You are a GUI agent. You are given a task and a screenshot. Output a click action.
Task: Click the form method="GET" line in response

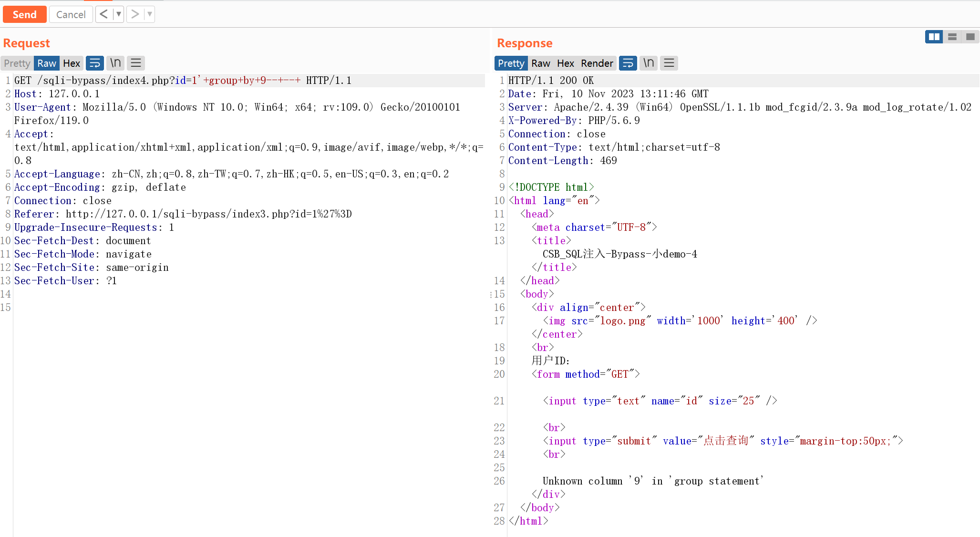pos(586,374)
